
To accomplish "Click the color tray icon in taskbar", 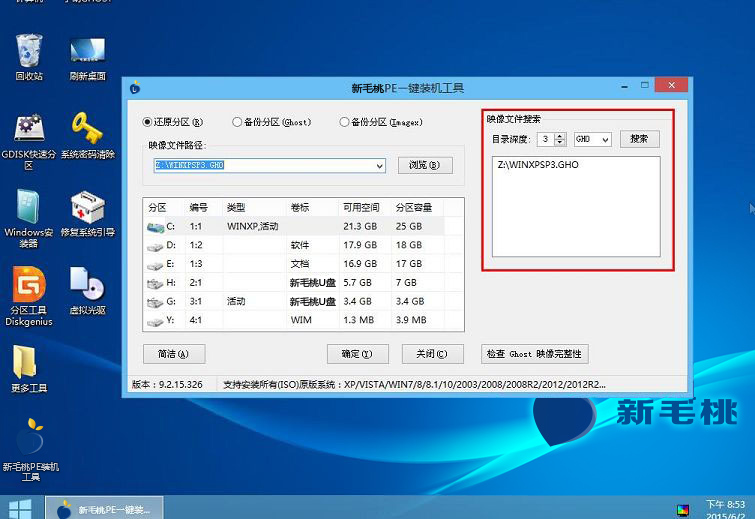I will 682,510.
